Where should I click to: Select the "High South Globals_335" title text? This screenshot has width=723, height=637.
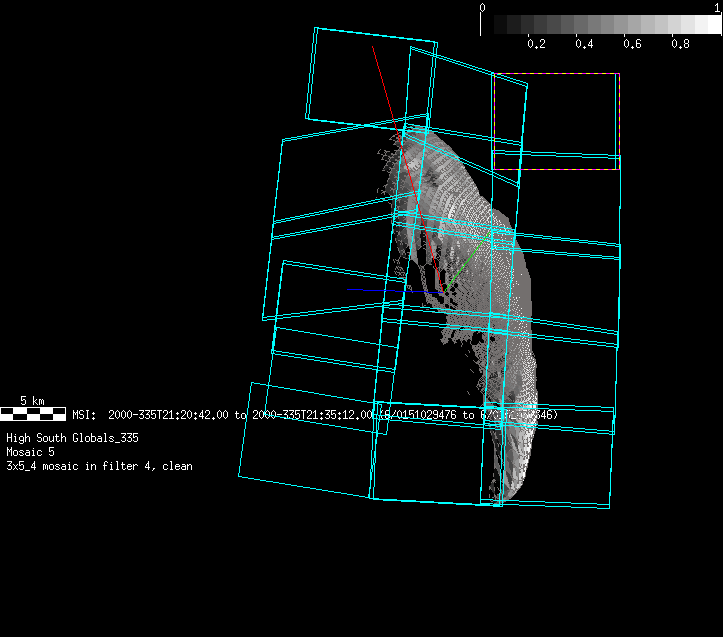[72, 438]
